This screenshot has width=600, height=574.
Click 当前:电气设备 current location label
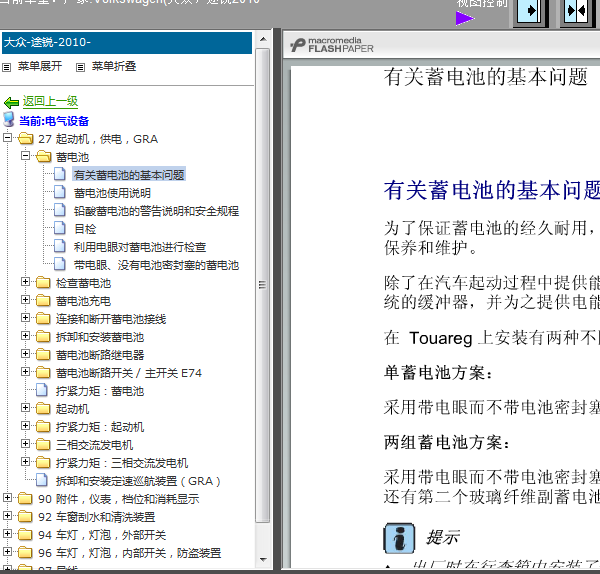54,121
